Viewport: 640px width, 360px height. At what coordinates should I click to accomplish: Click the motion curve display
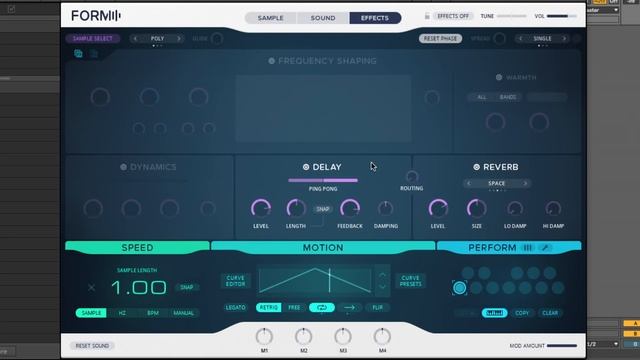316,281
